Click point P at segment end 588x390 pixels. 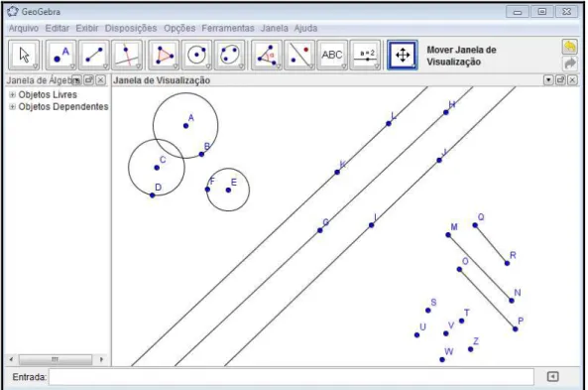516,329
